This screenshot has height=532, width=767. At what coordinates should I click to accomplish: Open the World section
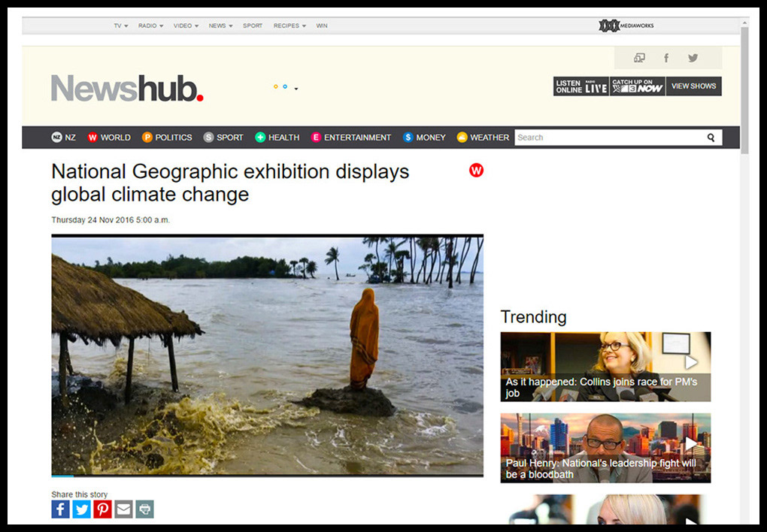[109, 138]
